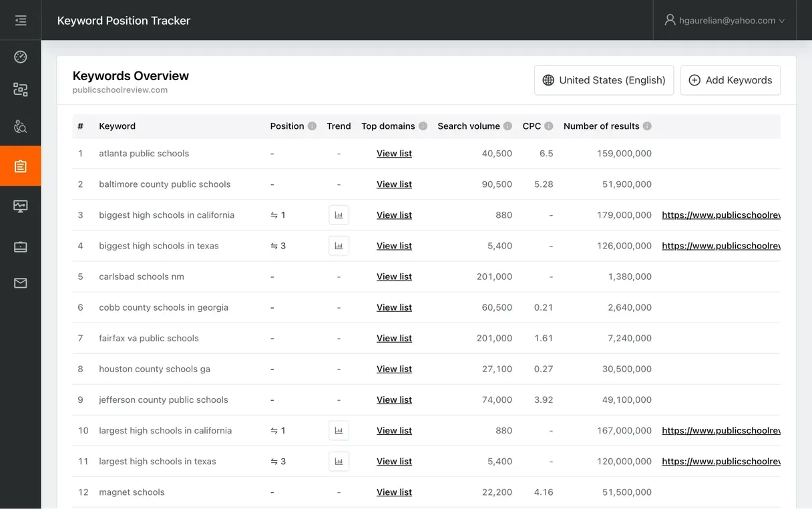Open the keyword research search icon
The height and width of the screenshot is (509, 812).
[x=20, y=126]
